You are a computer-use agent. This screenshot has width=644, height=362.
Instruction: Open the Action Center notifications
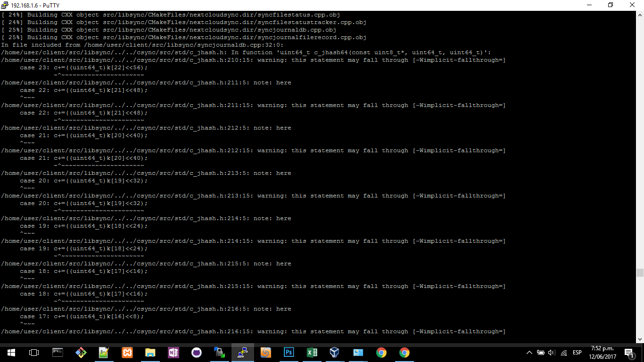pyautogui.click(x=628, y=353)
